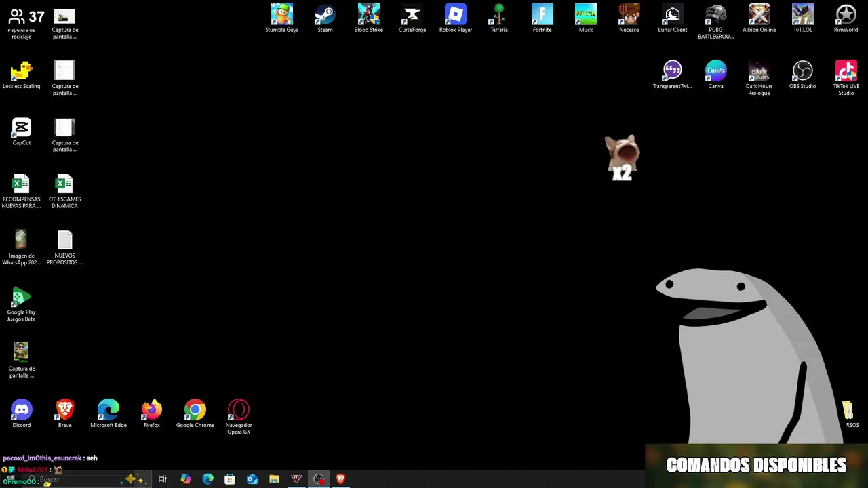Select the Dark Hours Prologue icon
The height and width of the screenshot is (488, 868).
click(x=759, y=78)
